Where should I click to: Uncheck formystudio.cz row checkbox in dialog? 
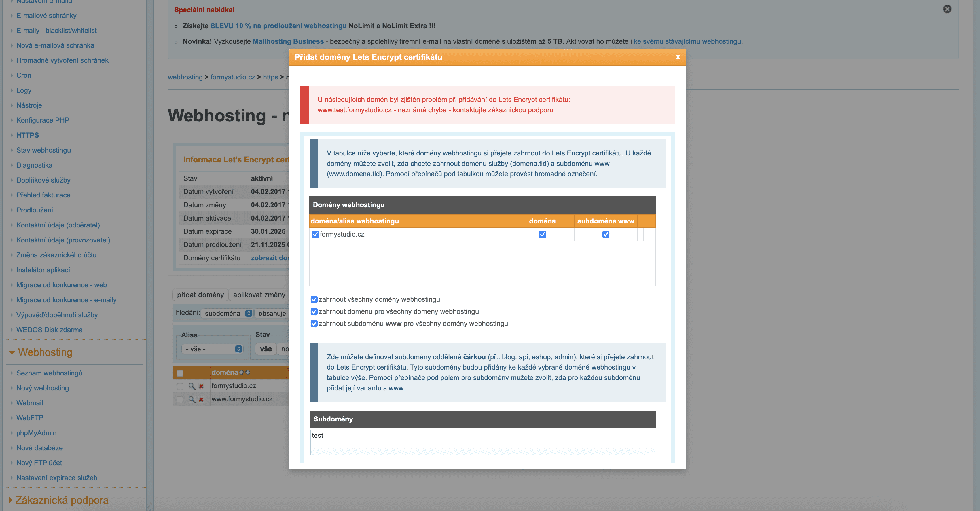coord(315,234)
